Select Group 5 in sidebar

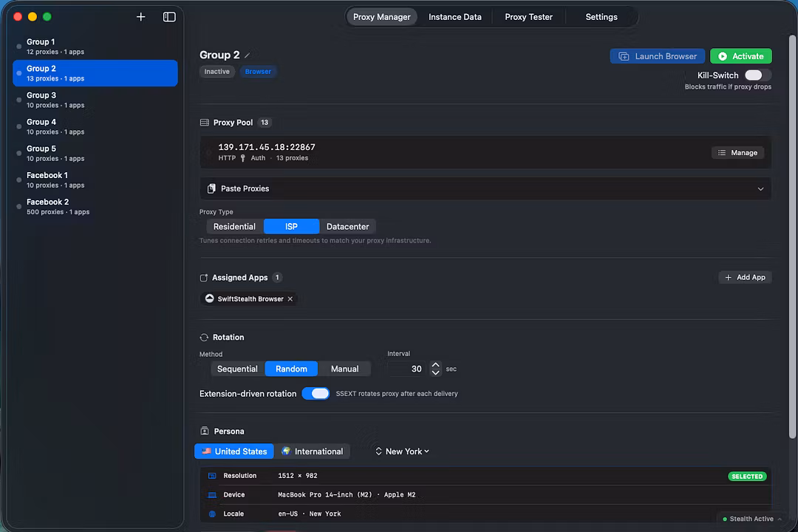pos(95,153)
